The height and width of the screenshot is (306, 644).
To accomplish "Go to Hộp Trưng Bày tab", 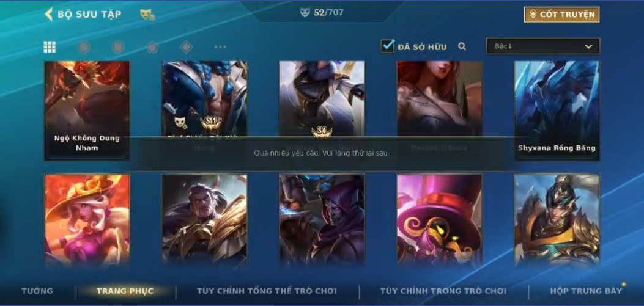I will [x=586, y=291].
